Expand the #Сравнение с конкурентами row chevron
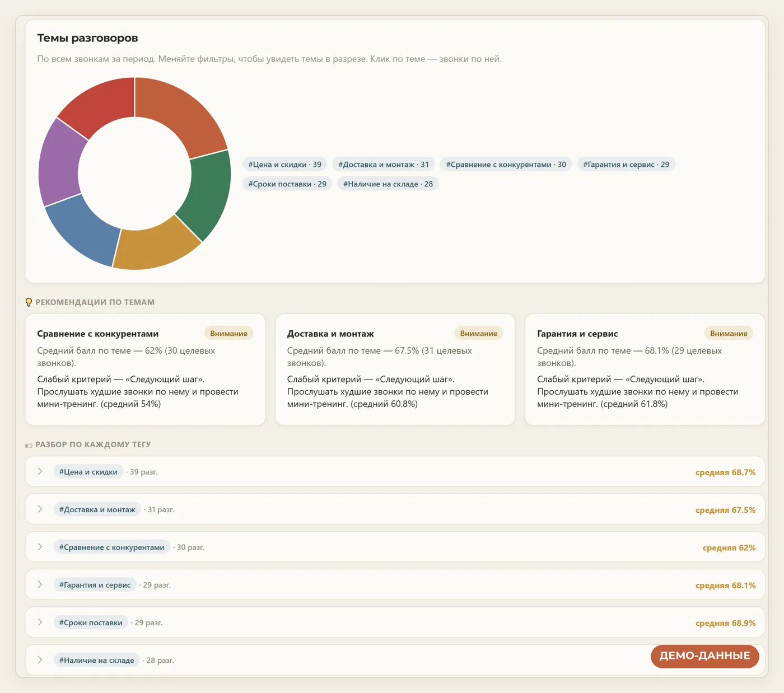This screenshot has width=784, height=693. (40, 547)
